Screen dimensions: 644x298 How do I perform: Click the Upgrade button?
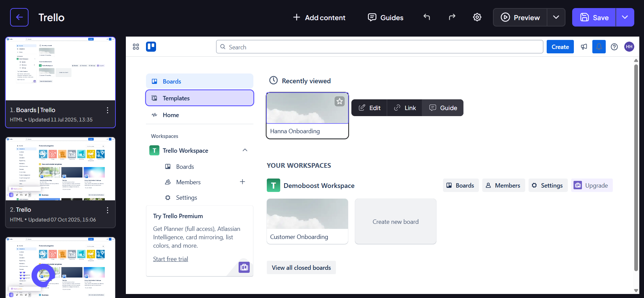pyautogui.click(x=592, y=185)
